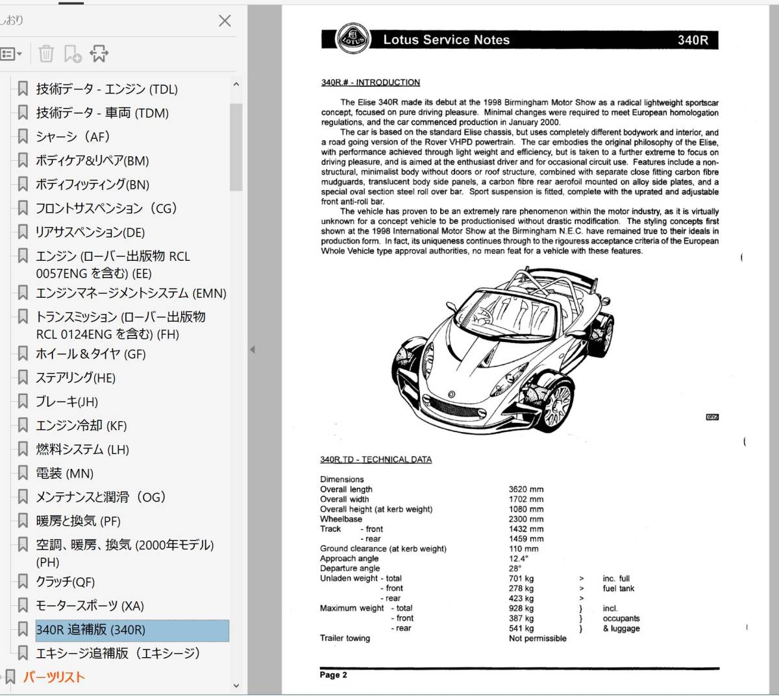779x700 pixels.
Task: Select the シャーシ（AF）bookmark
Action: pyautogui.click(x=73, y=137)
